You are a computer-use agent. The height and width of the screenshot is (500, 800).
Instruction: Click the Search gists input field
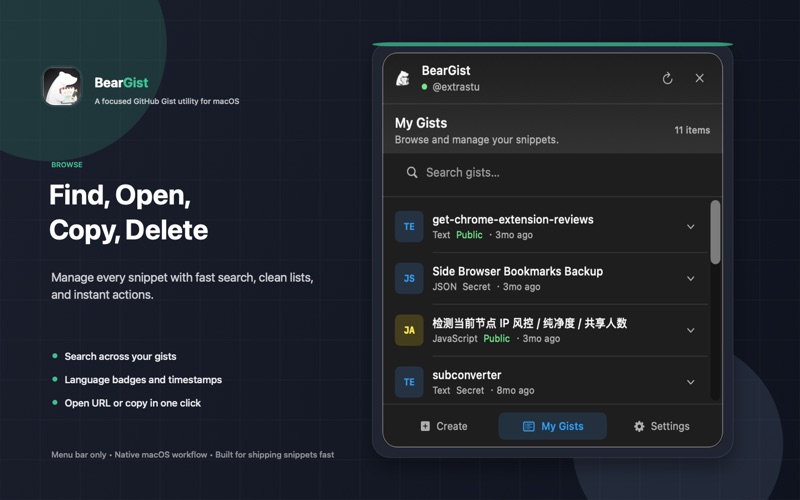click(560, 172)
